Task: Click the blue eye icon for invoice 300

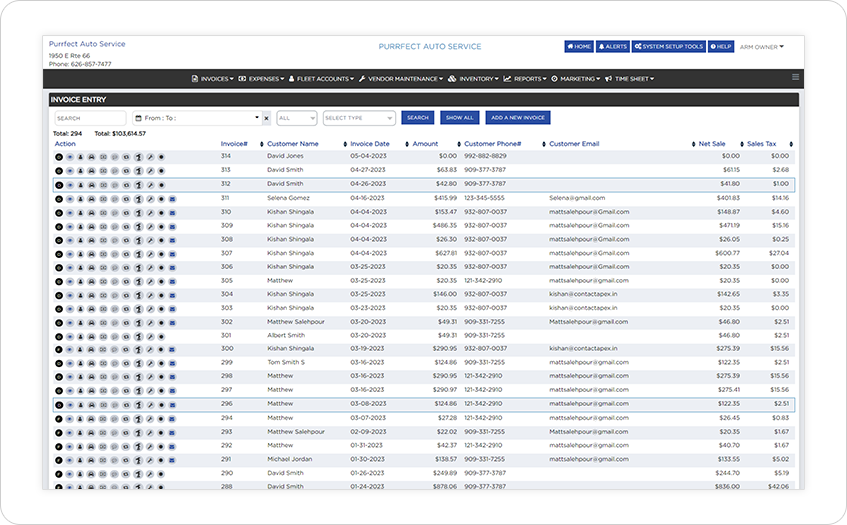Action: click(x=70, y=350)
